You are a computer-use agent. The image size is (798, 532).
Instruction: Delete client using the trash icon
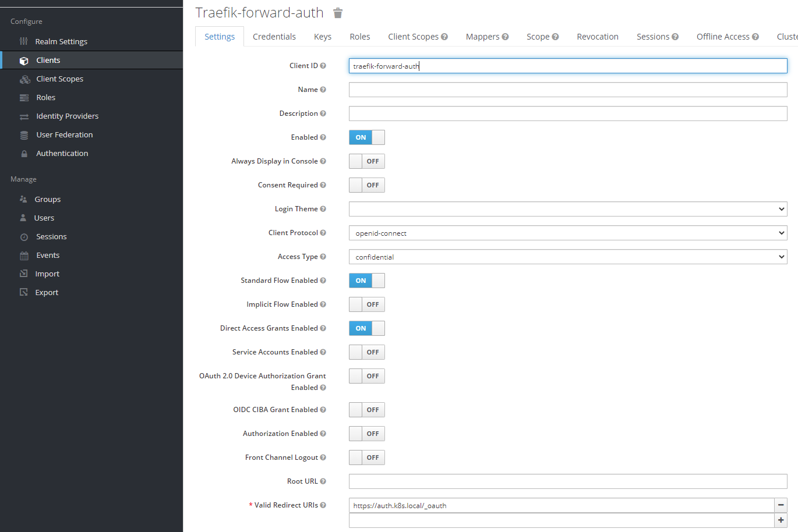(338, 13)
